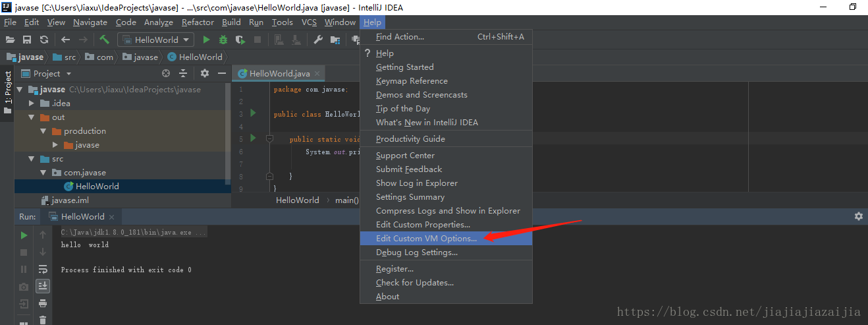Select the HelloWorld class in the tree
The image size is (868, 325).
point(97,187)
